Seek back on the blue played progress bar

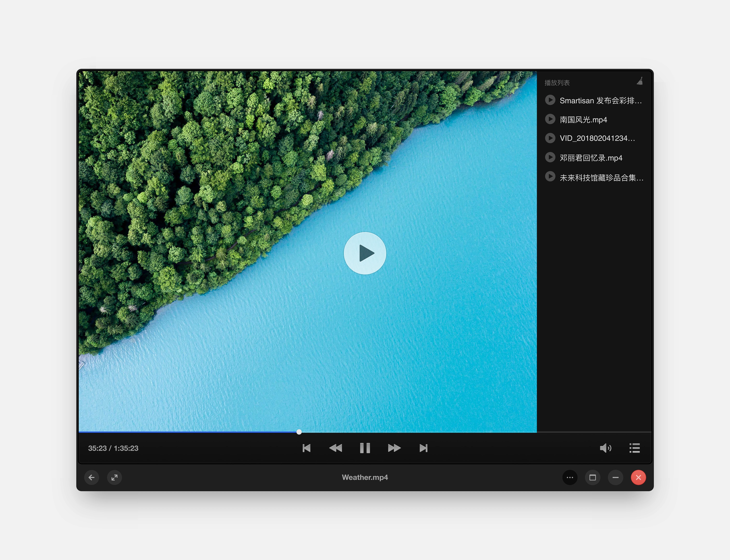point(187,432)
